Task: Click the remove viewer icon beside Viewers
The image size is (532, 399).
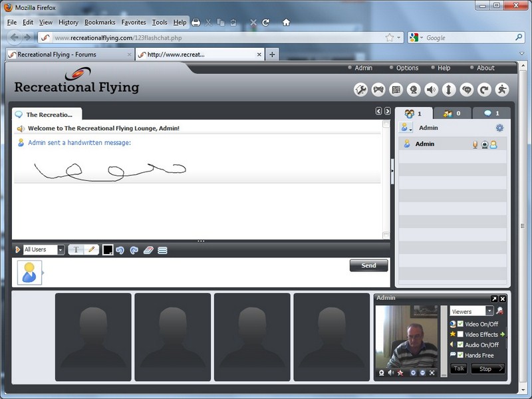Action: (x=499, y=311)
